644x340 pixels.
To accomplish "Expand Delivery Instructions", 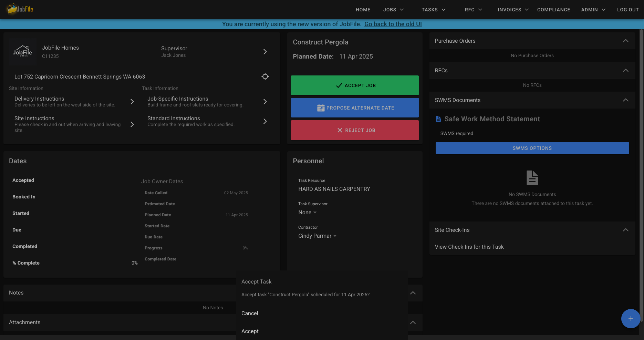I will pos(132,102).
